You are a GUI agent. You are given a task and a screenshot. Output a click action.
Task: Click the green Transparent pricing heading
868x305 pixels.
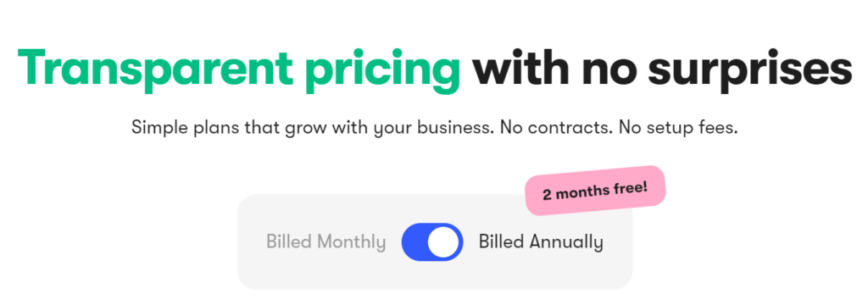pyautogui.click(x=238, y=71)
